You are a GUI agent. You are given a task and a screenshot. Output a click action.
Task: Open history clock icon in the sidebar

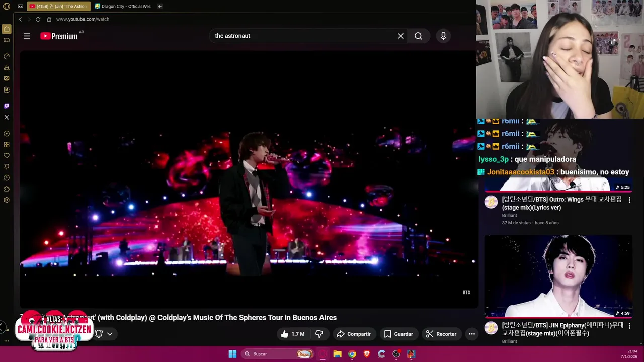7,178
